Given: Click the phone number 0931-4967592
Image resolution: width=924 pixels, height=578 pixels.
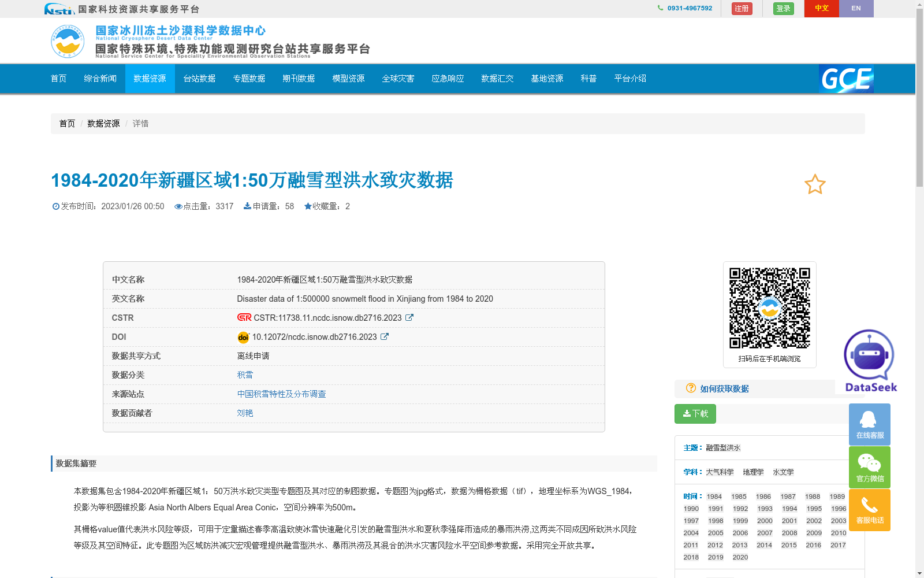Looking at the screenshot, I should tap(690, 8).
